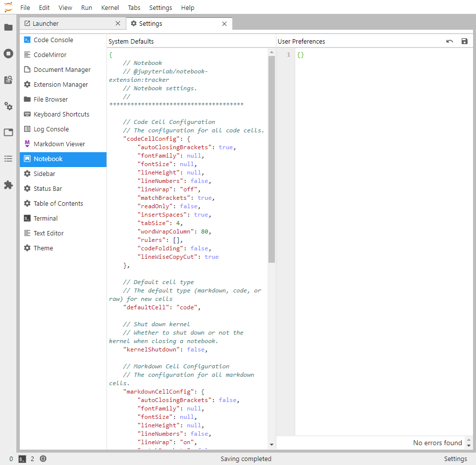This screenshot has height=465, width=476.
Task: Open the Help menu
Action: (x=188, y=7)
